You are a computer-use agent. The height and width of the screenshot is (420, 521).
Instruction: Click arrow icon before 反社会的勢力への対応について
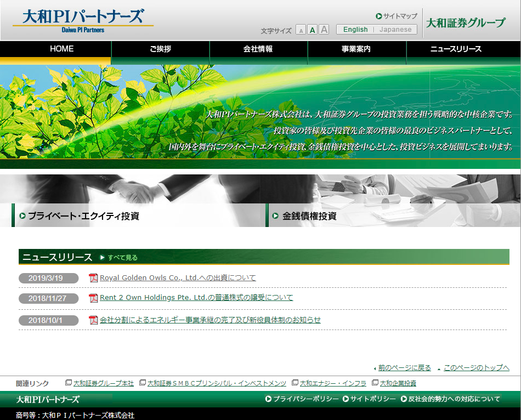[404, 399]
